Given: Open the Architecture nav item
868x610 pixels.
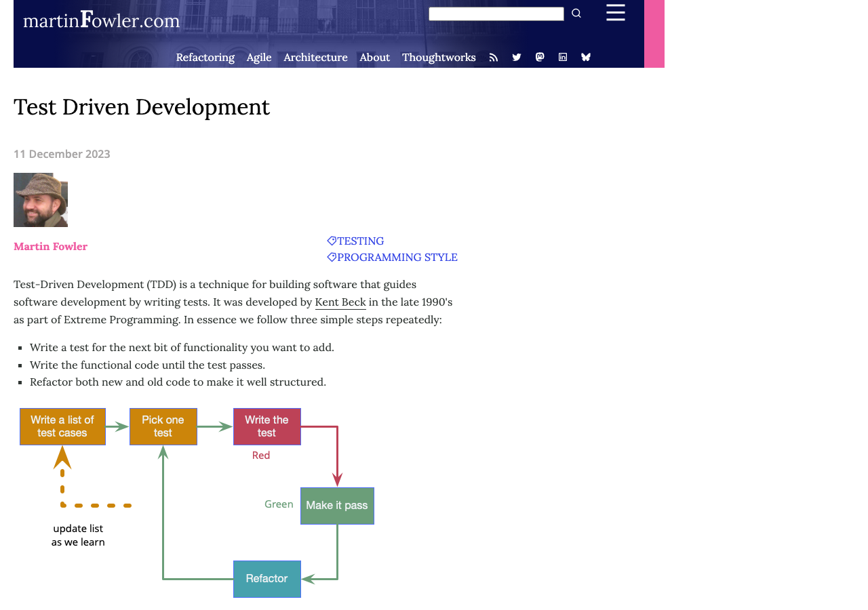Looking at the screenshot, I should (315, 58).
